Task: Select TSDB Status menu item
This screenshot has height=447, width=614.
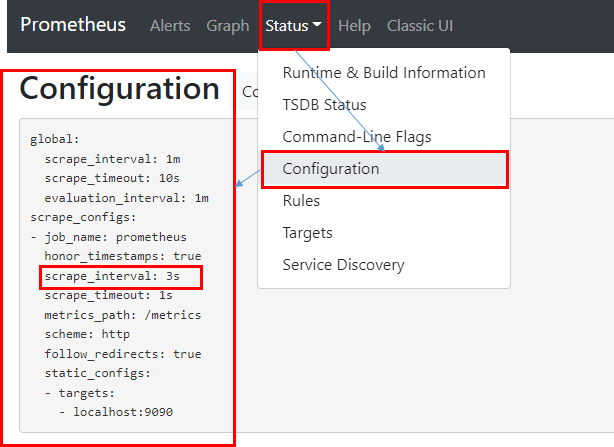Action: coord(384,105)
